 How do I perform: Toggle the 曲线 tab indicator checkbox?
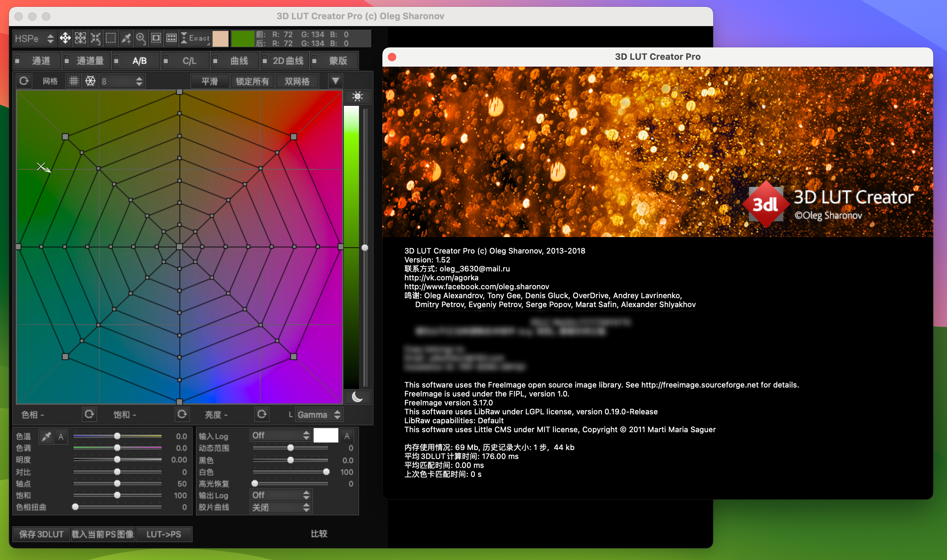[x=215, y=60]
